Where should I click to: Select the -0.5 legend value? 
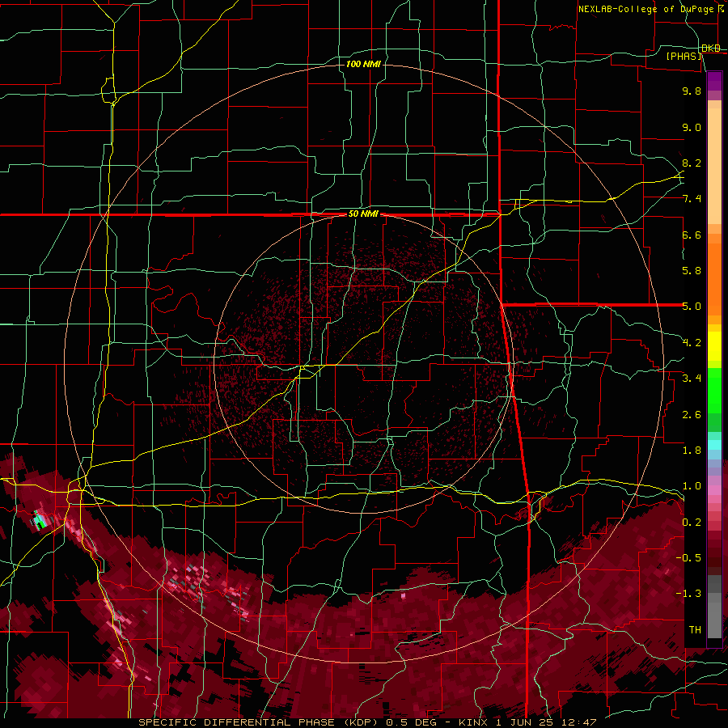688,558
